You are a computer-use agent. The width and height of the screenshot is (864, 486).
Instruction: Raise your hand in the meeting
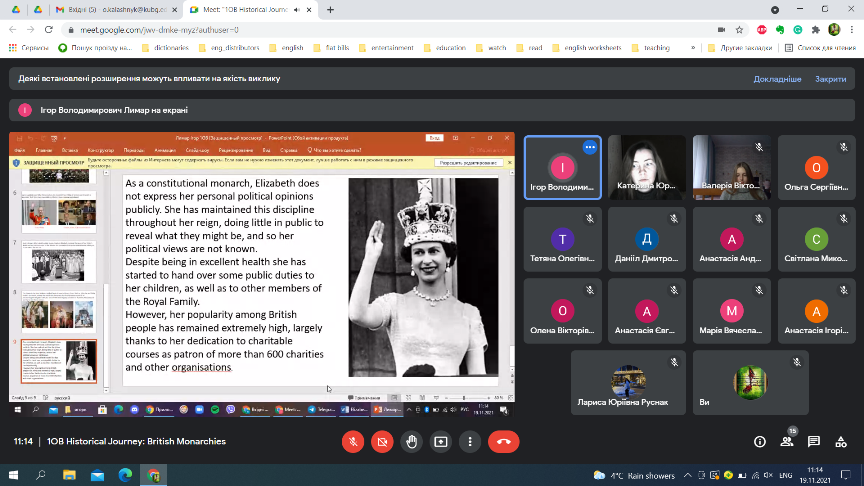[411, 441]
